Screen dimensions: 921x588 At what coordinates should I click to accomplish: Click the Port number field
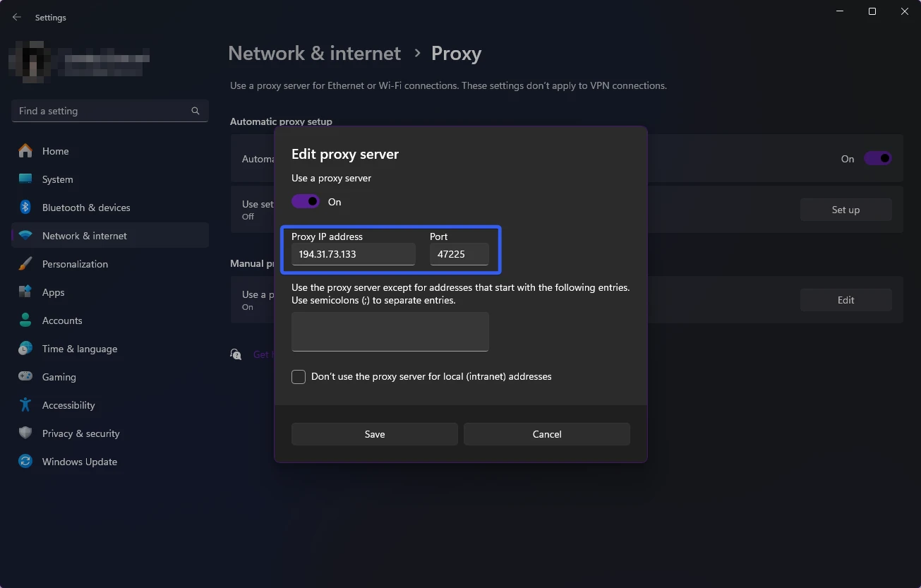coord(459,254)
